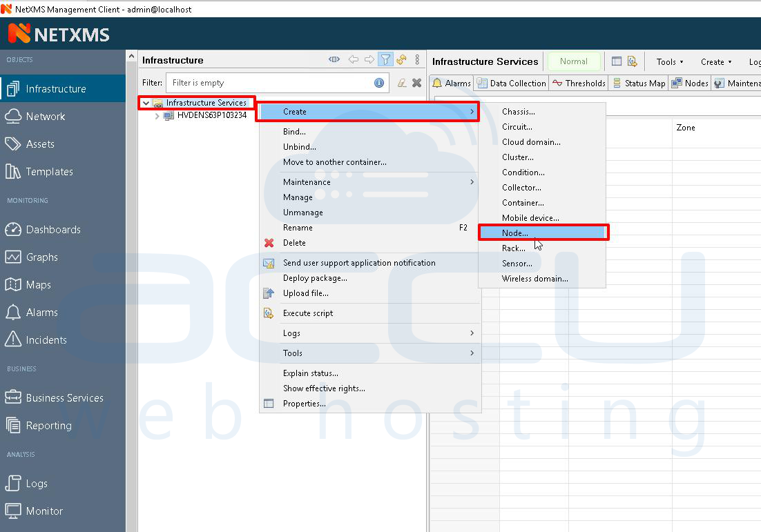761x532 pixels.
Task: Click the execute script icon in header
Action: 632,61
